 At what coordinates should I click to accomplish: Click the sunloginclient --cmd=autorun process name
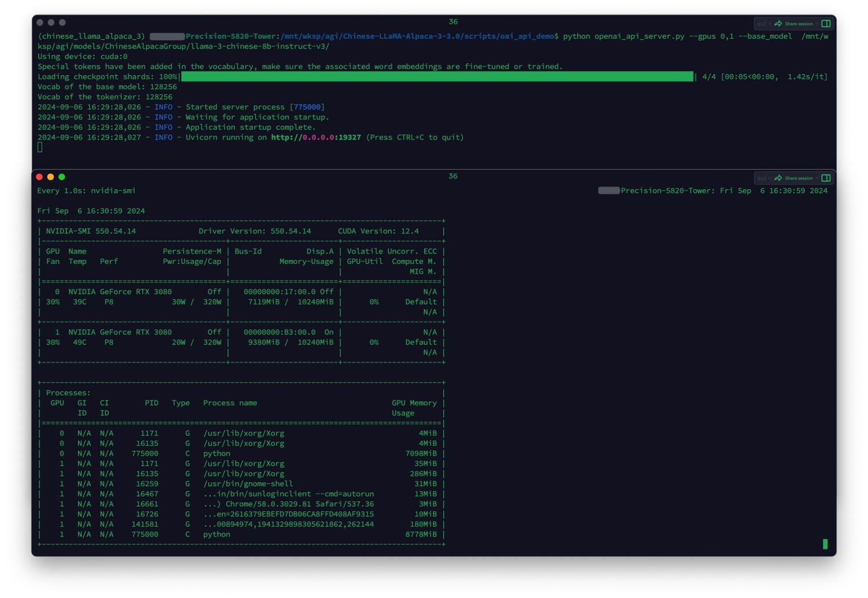point(289,494)
